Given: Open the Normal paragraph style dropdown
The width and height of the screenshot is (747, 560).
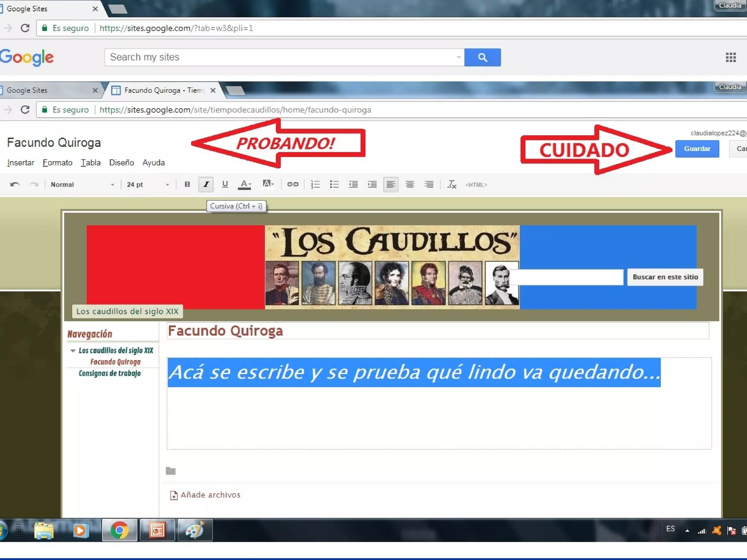Looking at the screenshot, I should [x=82, y=184].
